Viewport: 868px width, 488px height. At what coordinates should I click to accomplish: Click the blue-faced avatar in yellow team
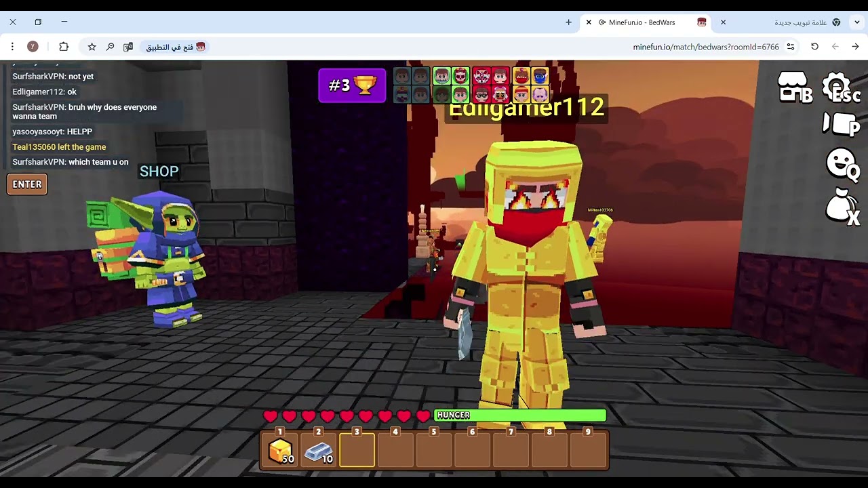click(x=540, y=76)
